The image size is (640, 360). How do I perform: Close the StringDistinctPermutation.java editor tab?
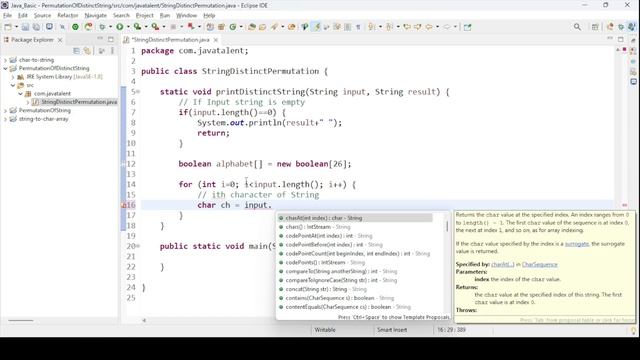[216, 40]
